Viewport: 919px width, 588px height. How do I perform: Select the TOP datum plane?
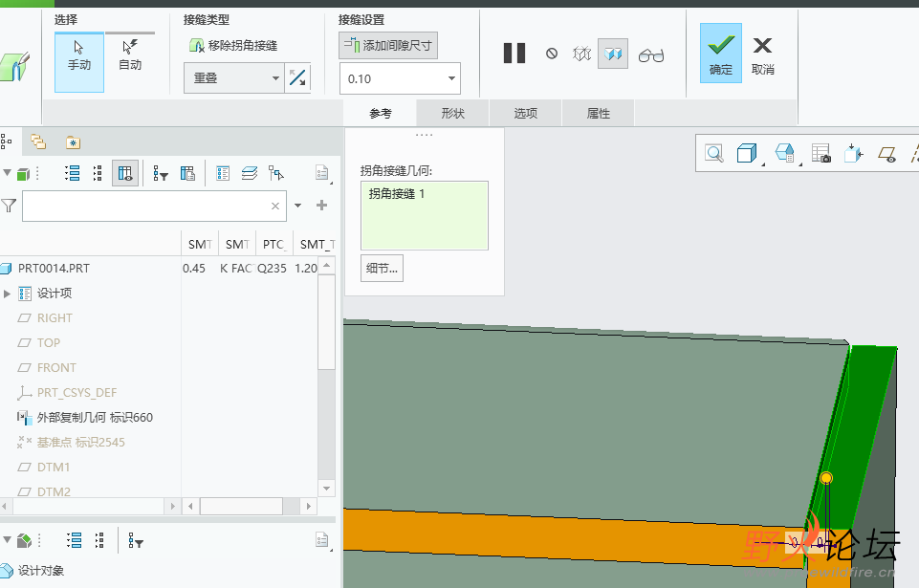pyautogui.click(x=49, y=342)
